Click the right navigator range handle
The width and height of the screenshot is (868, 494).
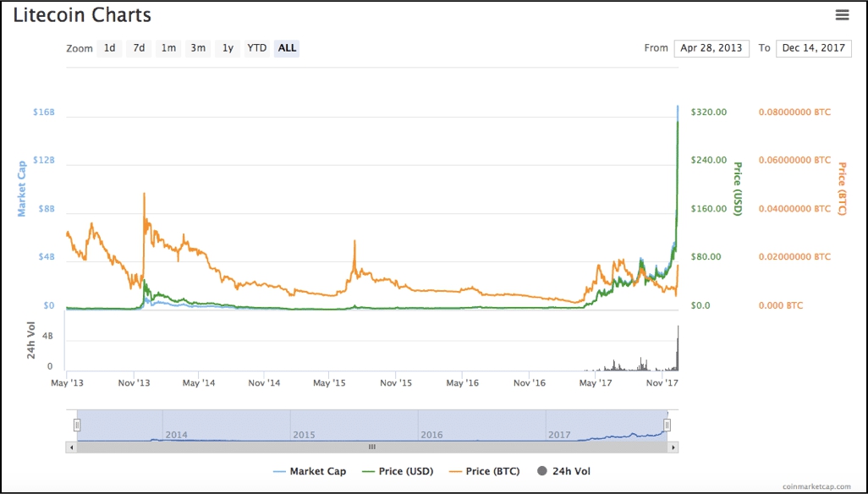click(x=667, y=425)
